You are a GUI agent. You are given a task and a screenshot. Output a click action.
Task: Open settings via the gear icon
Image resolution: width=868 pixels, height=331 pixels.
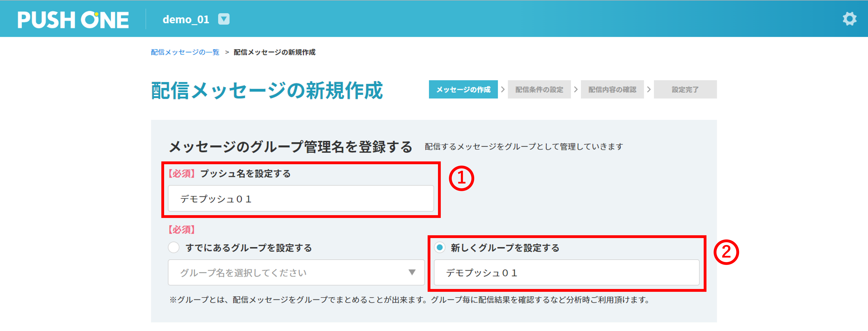click(x=849, y=19)
